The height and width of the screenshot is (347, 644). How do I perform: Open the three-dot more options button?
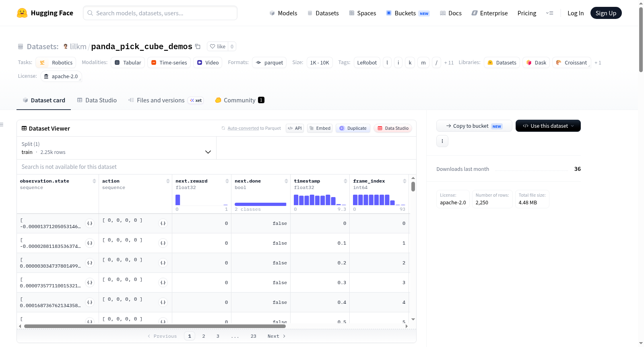pyautogui.click(x=442, y=141)
